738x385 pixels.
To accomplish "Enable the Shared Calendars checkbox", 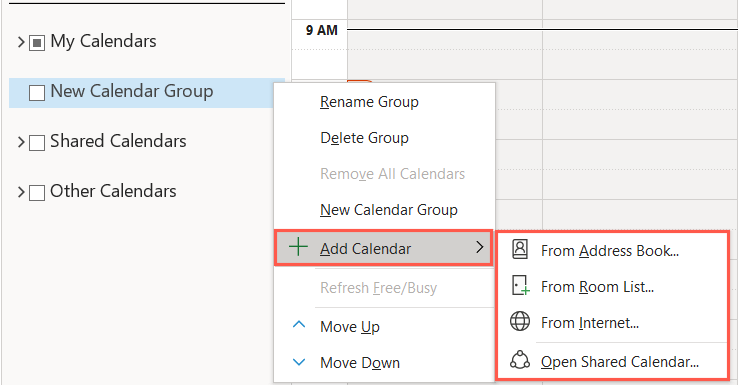I will click(x=37, y=143).
